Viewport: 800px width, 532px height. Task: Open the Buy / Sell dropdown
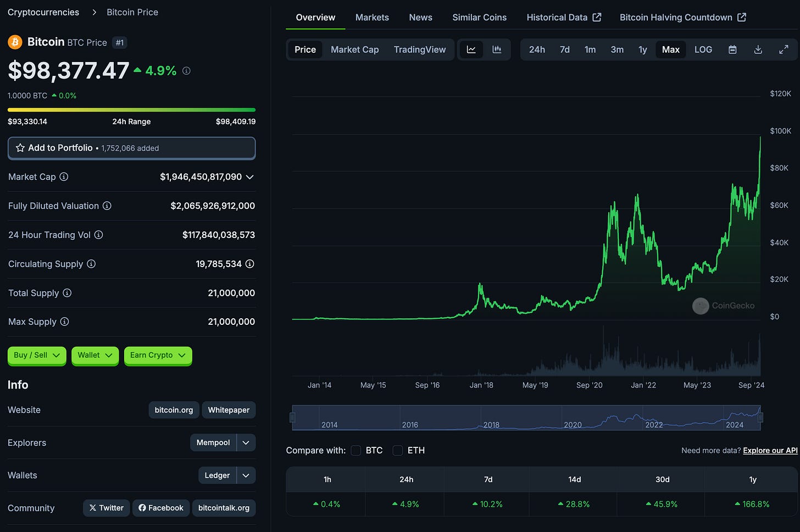pos(37,355)
